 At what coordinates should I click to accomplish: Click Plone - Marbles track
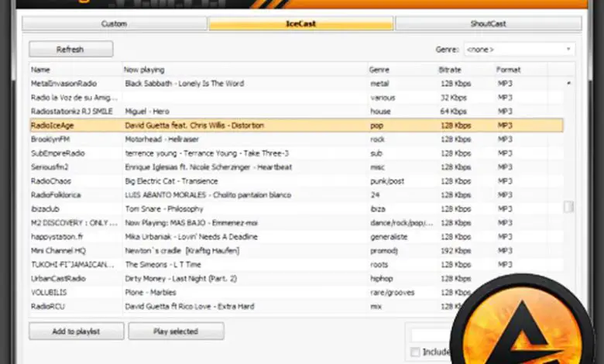point(151,292)
